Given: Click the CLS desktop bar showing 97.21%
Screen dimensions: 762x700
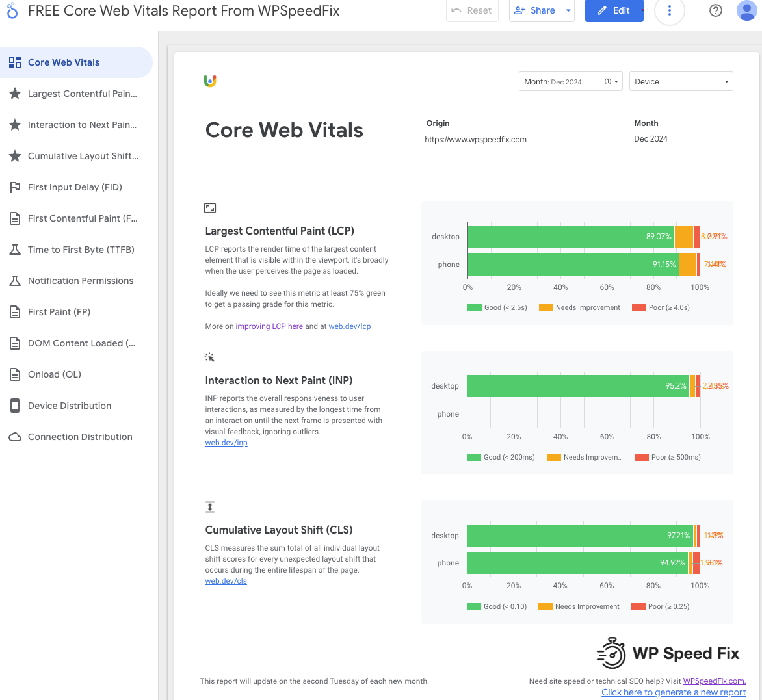Looking at the screenshot, I should point(580,536).
